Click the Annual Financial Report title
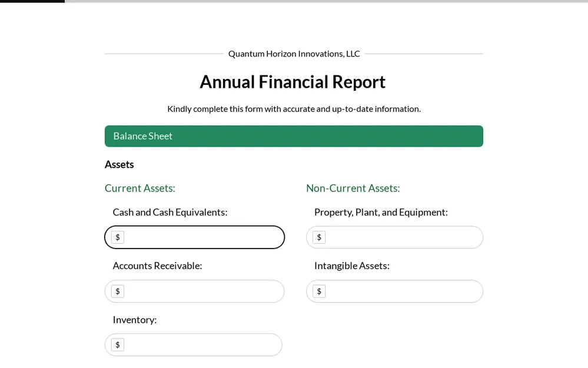 293,81
